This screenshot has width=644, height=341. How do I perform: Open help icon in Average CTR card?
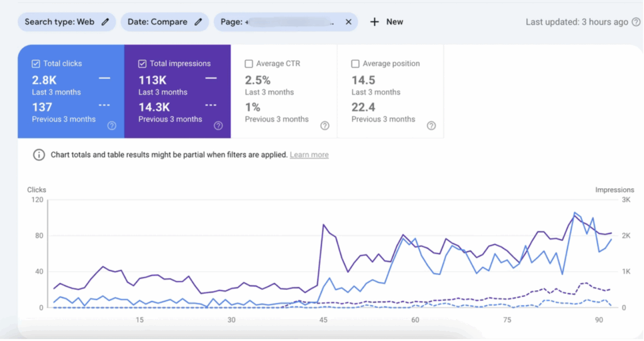pyautogui.click(x=325, y=126)
